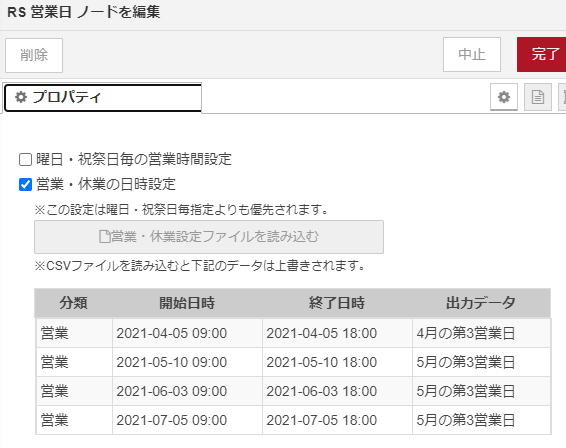Screen dimensions: 566x448
Task: Click the 出力データ column header
Action: [481, 303]
